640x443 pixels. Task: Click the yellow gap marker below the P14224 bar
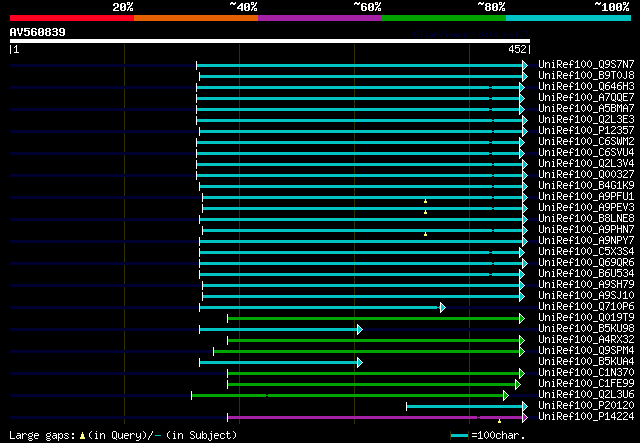pyautogui.click(x=499, y=421)
